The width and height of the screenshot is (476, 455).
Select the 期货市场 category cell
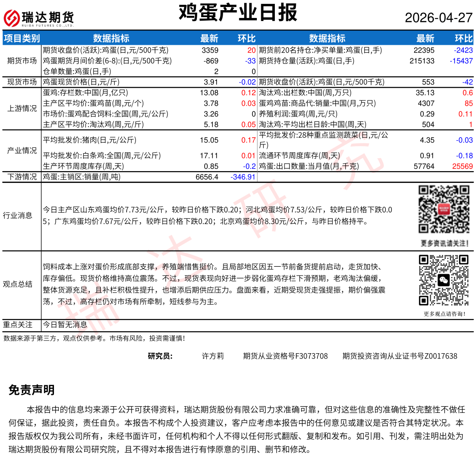coord(22,61)
